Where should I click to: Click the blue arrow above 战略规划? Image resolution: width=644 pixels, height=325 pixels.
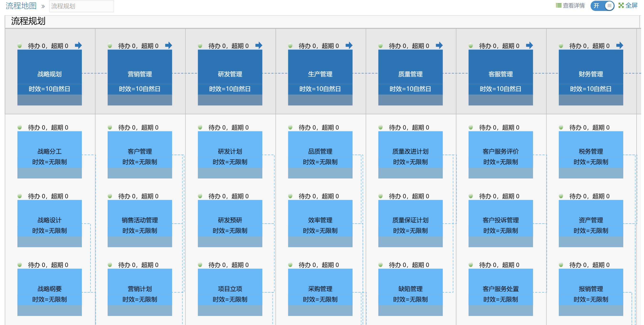click(x=78, y=46)
